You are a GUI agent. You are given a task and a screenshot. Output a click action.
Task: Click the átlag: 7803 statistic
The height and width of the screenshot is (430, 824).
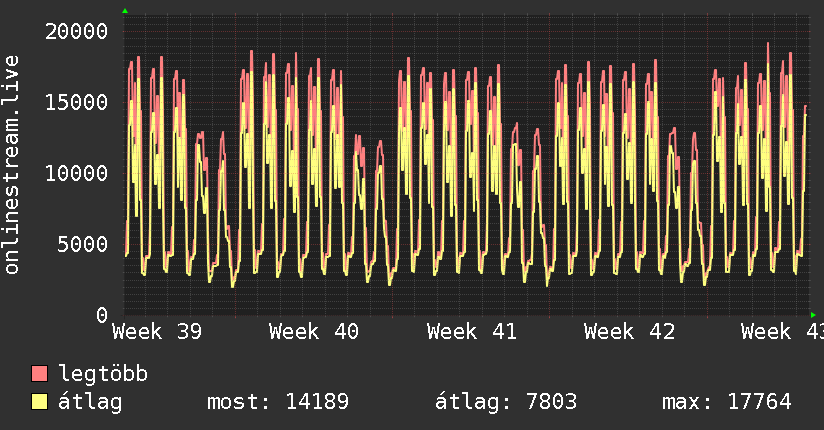[506, 402]
